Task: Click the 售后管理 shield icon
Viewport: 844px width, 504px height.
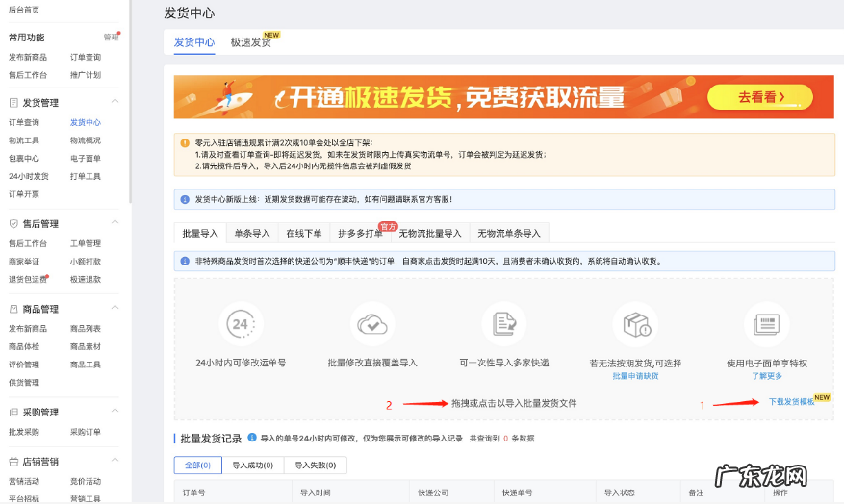Action: (13, 224)
